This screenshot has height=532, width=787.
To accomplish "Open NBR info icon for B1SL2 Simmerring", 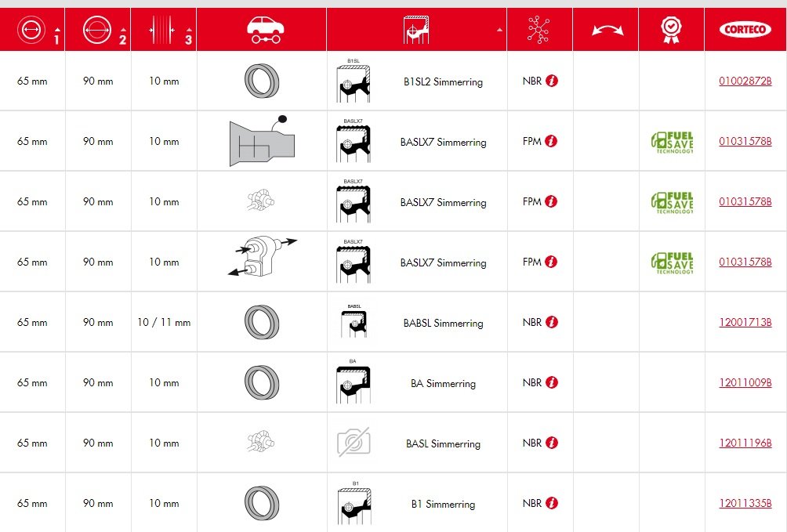I will pyautogui.click(x=552, y=81).
